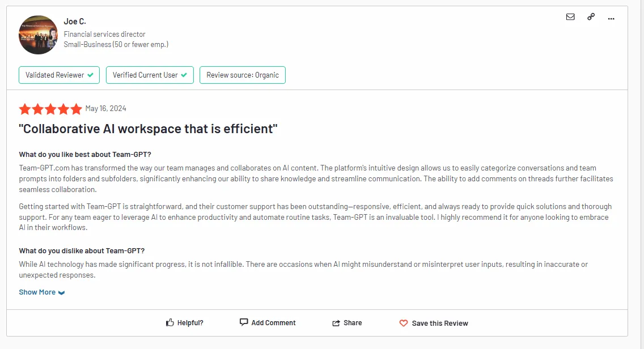Image resolution: width=644 pixels, height=349 pixels.
Task: Click the Validated Reviewer badge
Action: pyautogui.click(x=59, y=75)
